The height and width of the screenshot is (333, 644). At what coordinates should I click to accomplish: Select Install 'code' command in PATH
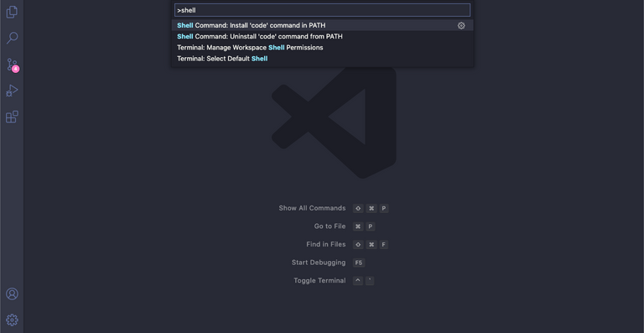322,25
